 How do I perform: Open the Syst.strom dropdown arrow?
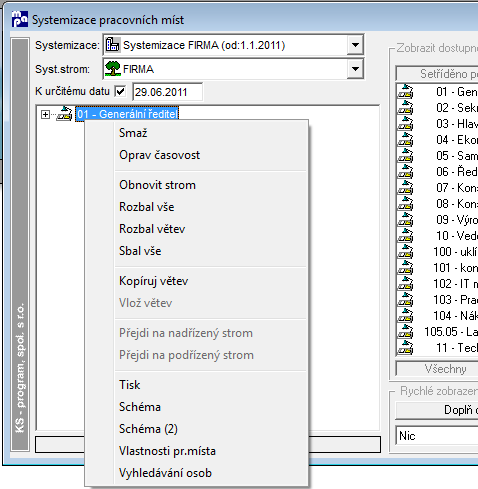coord(355,69)
